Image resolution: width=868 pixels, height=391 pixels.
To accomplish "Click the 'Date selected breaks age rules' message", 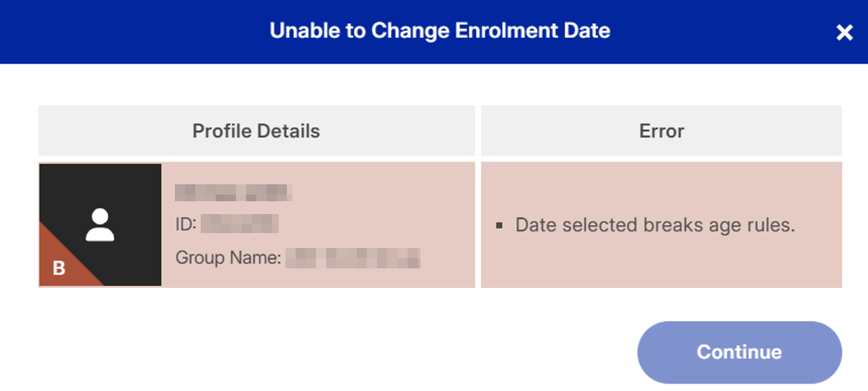I will (x=654, y=225).
